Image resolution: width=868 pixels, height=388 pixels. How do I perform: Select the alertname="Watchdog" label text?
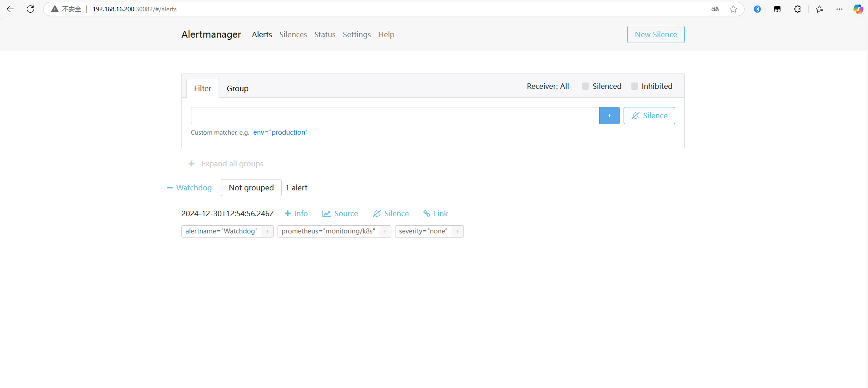click(x=221, y=231)
